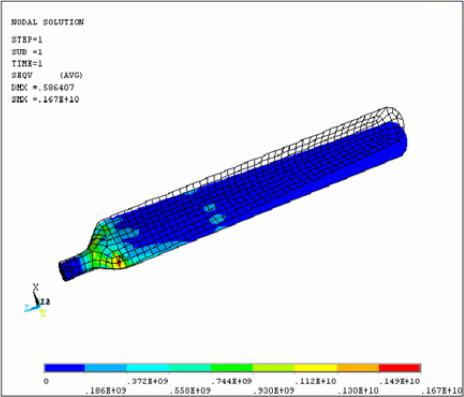Click the coordinate triad axis icon
The height and width of the screenshot is (397, 464).
37,301
